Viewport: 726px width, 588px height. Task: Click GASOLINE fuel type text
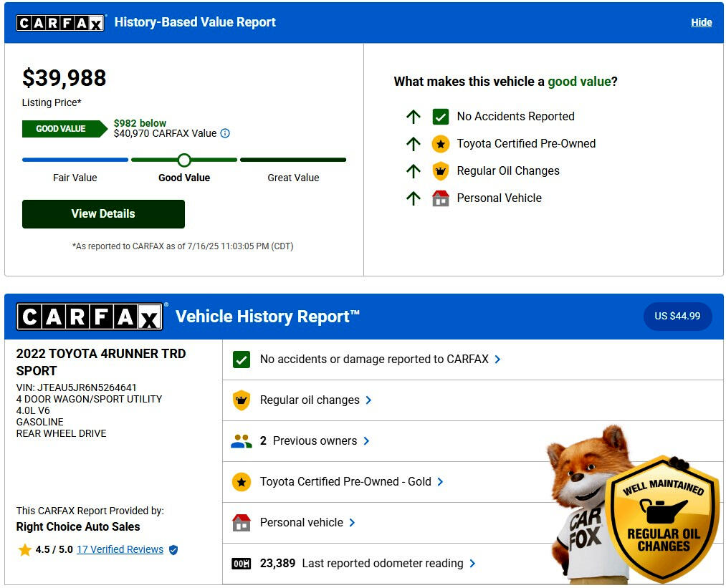[40, 422]
